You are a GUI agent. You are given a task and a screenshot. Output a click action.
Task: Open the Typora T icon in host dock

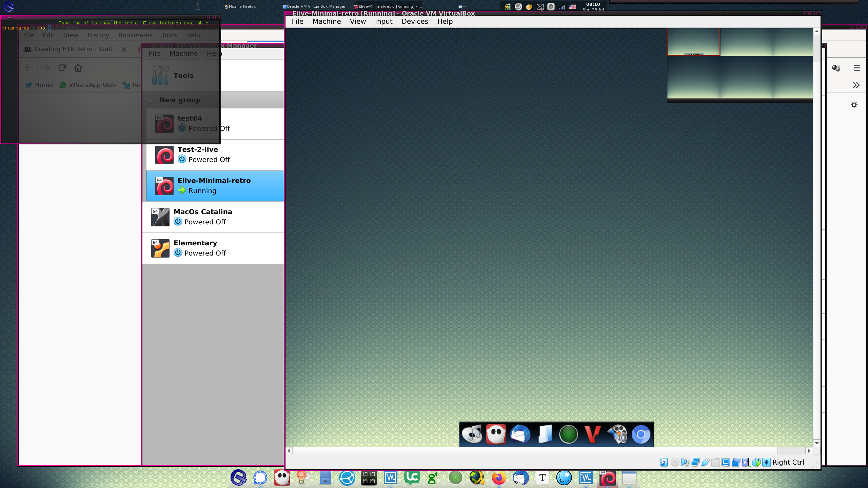pyautogui.click(x=542, y=478)
